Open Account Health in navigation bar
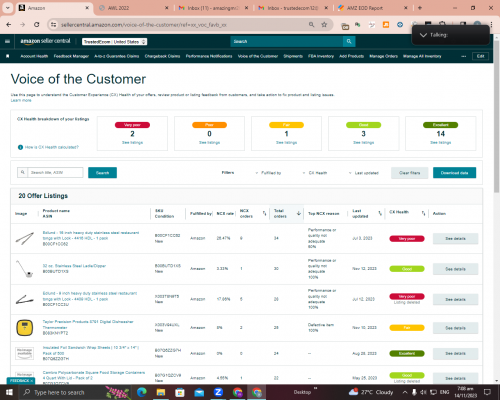 [34, 56]
